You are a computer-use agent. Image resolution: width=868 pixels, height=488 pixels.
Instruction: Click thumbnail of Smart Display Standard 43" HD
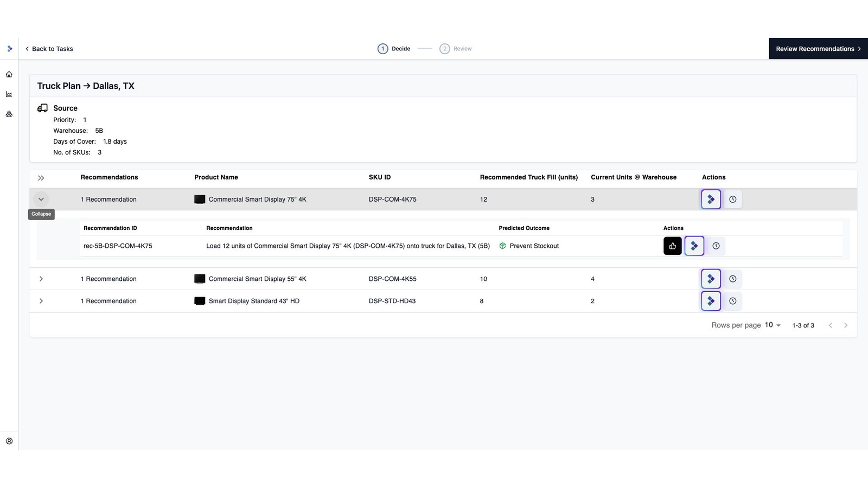(200, 301)
